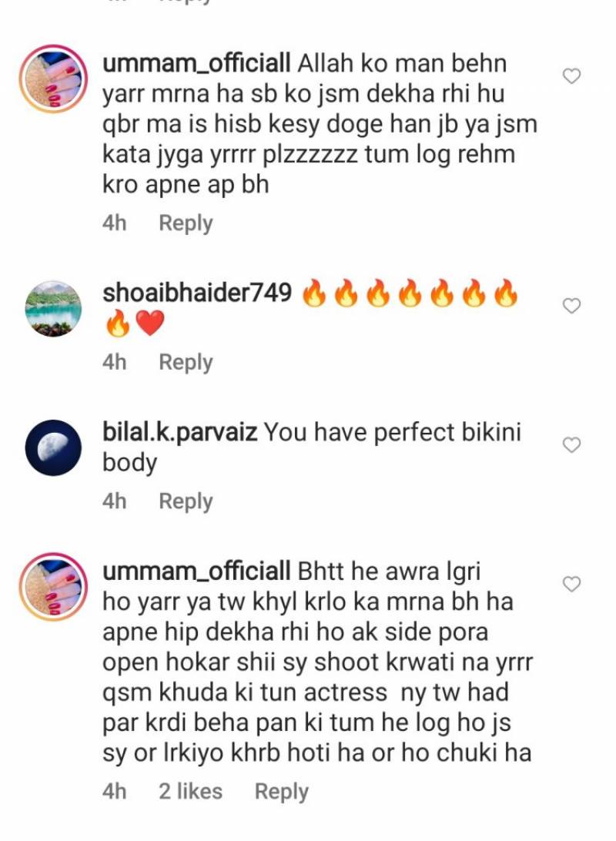The width and height of the screenshot is (616, 841).
Task: Open shoaibhaider749 username link
Action: click(x=197, y=293)
